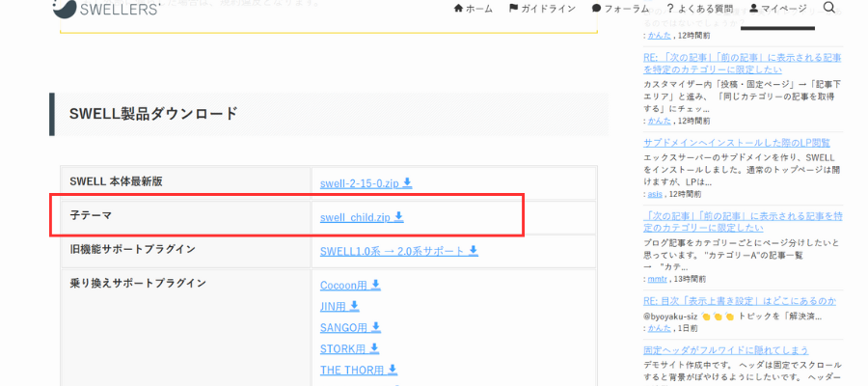Click download icon after SWELL1.0系 → 2.0系サポート
Image resolution: width=868 pixels, height=386 pixels.
click(x=473, y=251)
